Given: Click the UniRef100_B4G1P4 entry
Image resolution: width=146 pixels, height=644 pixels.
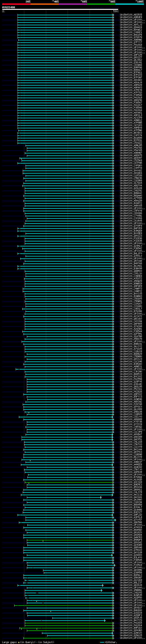Looking at the screenshot, I should point(131,35).
